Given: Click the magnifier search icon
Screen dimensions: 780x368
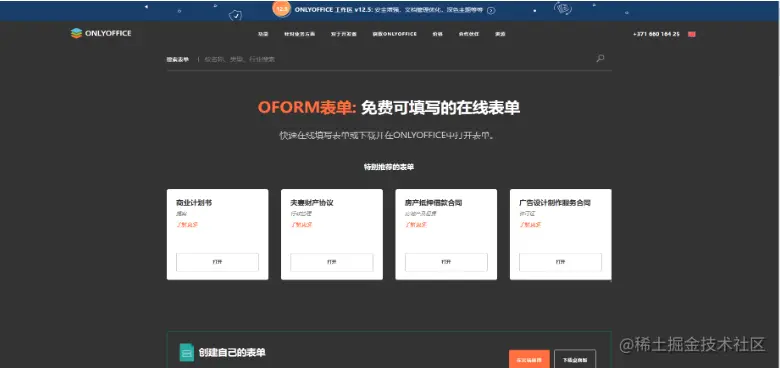Looking at the screenshot, I should (600, 59).
